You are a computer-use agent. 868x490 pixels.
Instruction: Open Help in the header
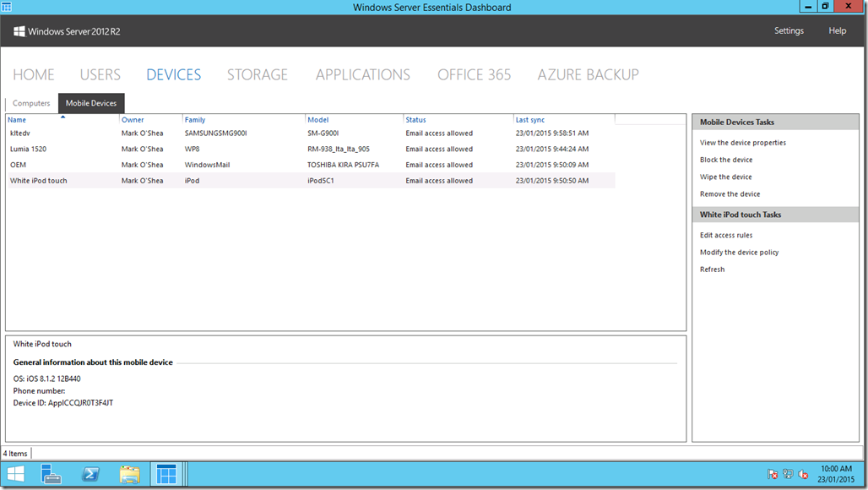(x=837, y=31)
